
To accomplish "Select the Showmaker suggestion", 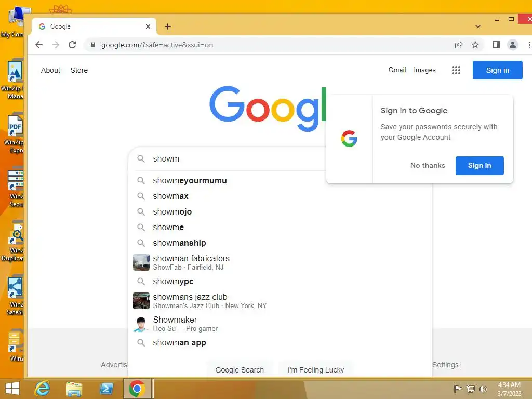I will pos(280,324).
